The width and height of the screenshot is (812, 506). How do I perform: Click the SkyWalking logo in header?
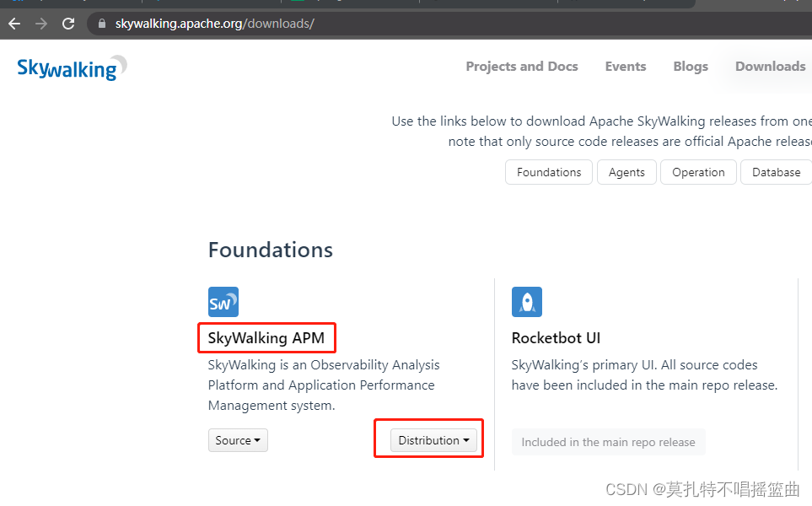[x=72, y=67]
